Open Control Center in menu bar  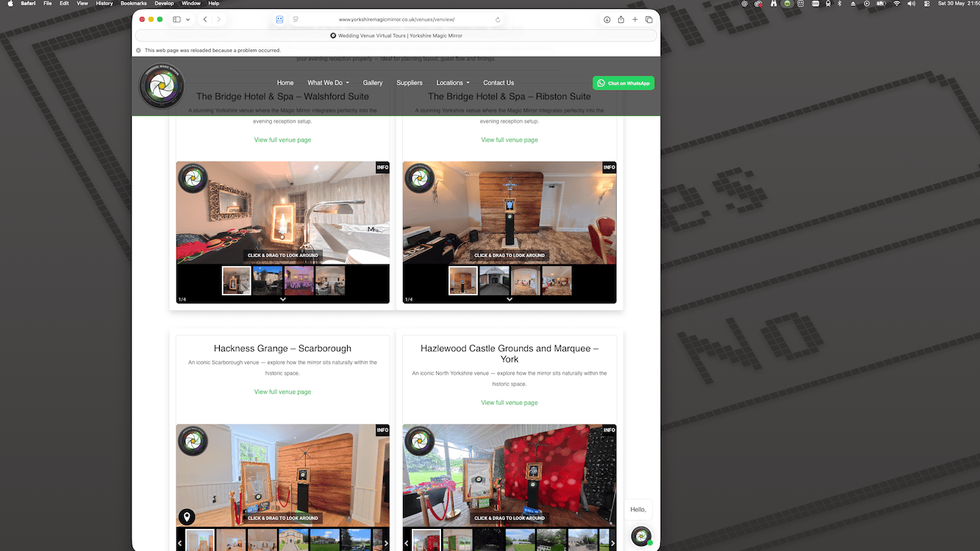point(926,4)
